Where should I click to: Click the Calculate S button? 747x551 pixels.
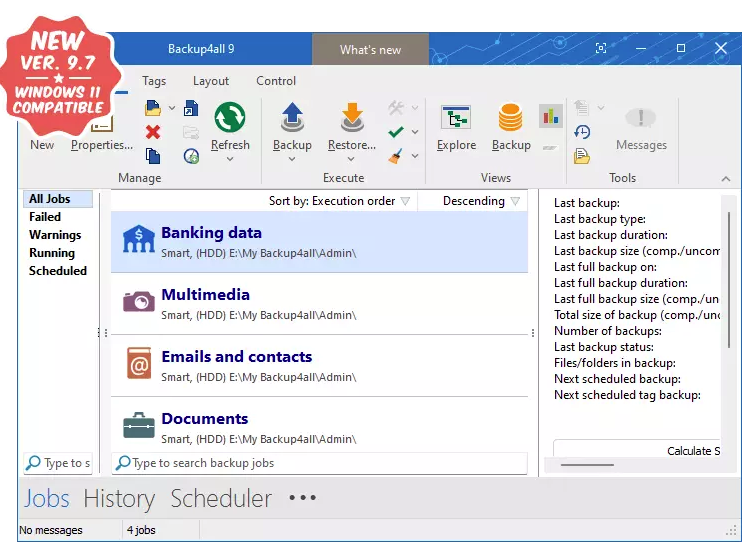637,451
